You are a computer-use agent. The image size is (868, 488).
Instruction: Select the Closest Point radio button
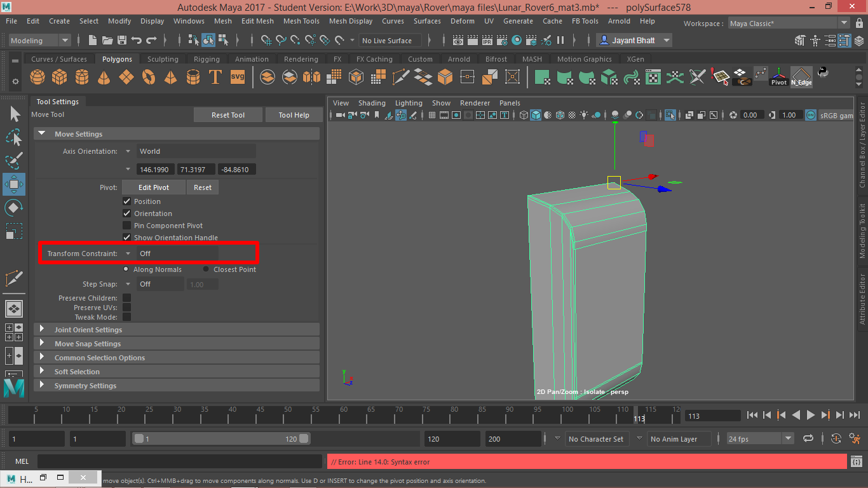(206, 269)
